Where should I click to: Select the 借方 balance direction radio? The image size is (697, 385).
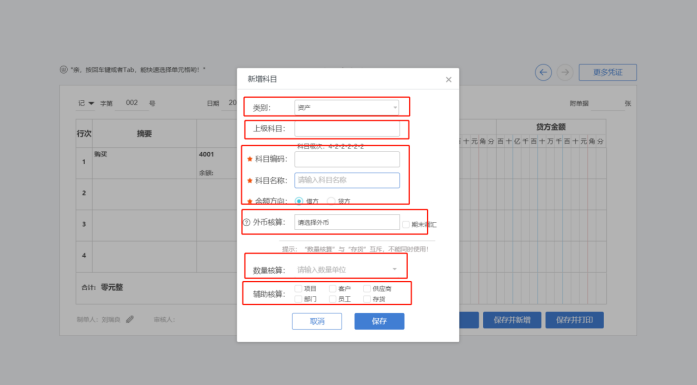pyautogui.click(x=299, y=201)
